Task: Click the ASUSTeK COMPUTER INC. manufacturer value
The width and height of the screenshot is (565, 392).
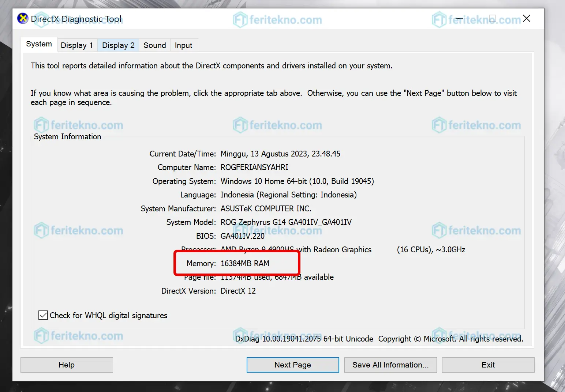Action: pyautogui.click(x=266, y=209)
